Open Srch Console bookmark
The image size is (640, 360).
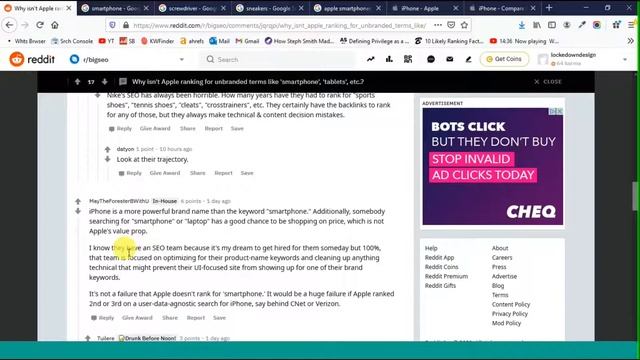[72, 41]
